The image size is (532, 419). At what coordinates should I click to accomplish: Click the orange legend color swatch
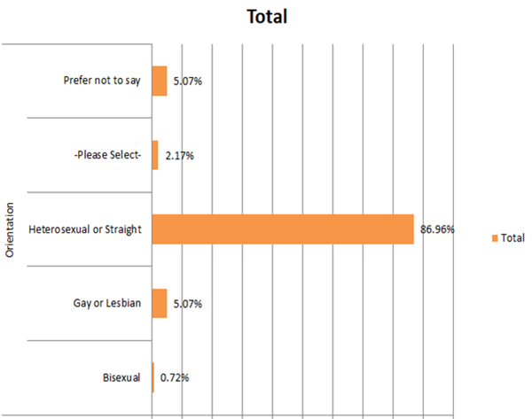[493, 237]
